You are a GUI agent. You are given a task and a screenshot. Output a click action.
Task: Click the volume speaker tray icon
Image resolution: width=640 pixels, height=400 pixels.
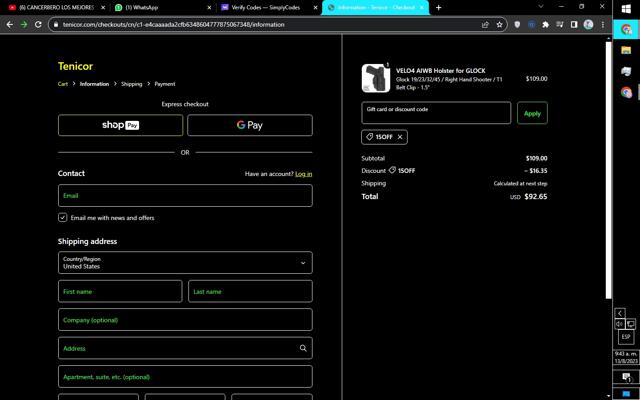(620, 324)
